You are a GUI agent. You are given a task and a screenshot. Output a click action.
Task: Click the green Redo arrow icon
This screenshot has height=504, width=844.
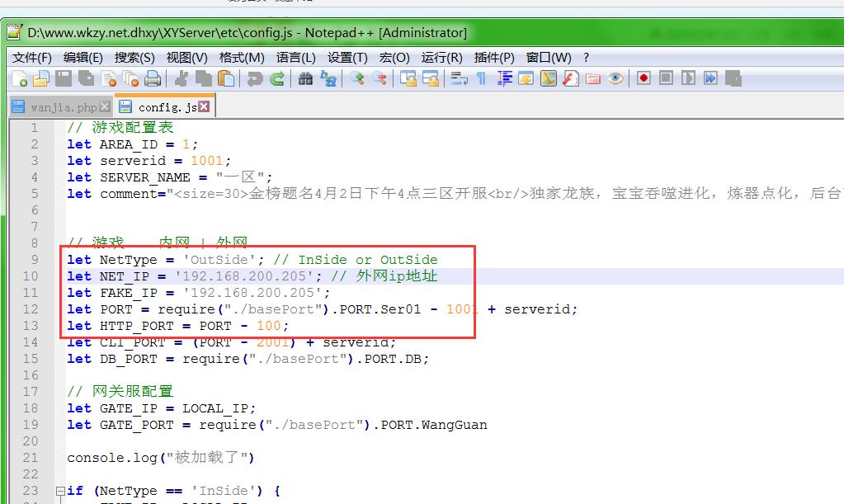(x=277, y=79)
